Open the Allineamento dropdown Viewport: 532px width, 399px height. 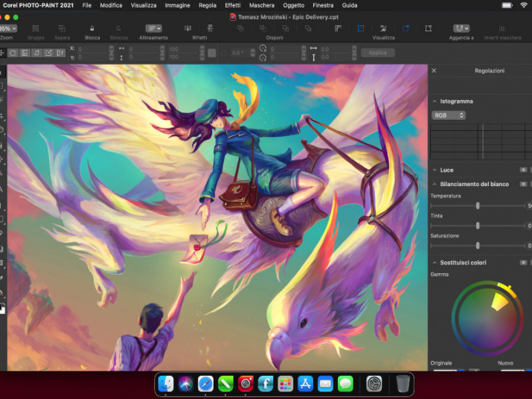(154, 28)
